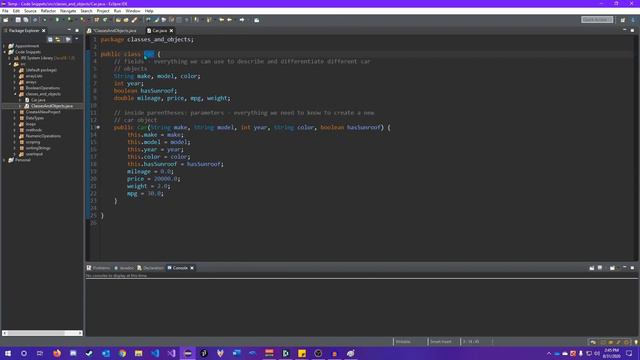Image resolution: width=640 pixels, height=360 pixels.
Task: Select Car.java in Package Explorer
Action: coord(38,100)
